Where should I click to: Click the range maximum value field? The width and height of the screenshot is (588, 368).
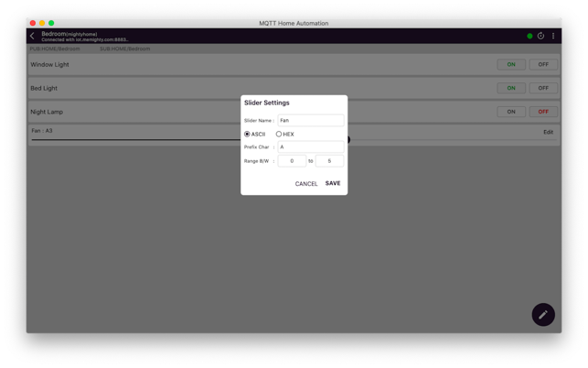[329, 161]
